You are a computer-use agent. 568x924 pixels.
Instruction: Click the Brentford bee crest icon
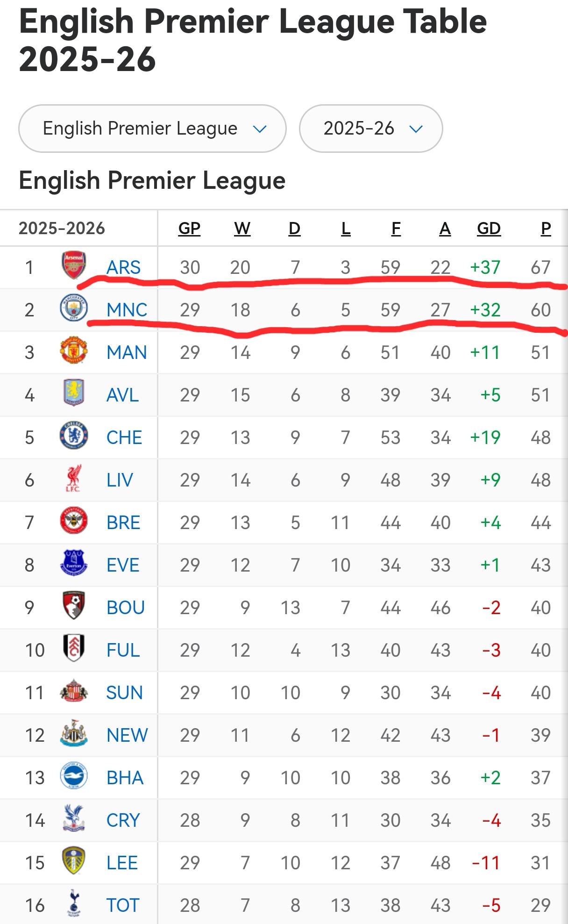pyautogui.click(x=74, y=521)
